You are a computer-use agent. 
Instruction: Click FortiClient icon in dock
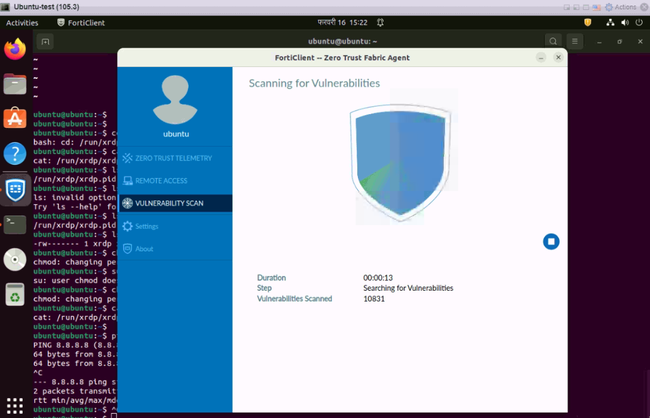(15, 190)
